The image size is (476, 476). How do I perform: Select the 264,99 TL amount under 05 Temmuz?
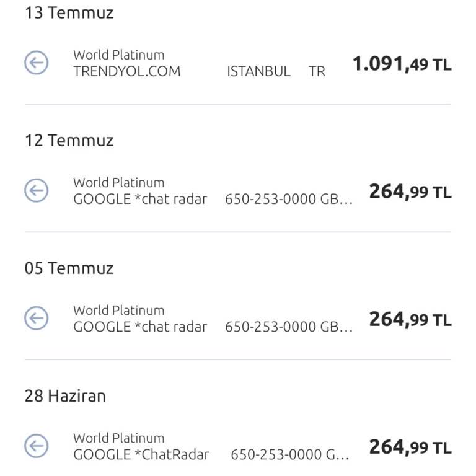pos(410,319)
